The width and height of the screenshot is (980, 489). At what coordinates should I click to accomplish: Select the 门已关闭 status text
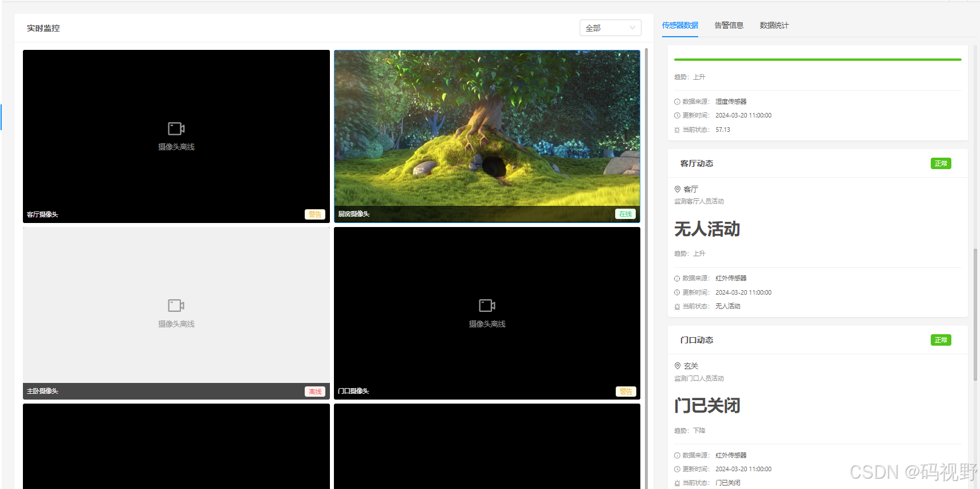(707, 406)
